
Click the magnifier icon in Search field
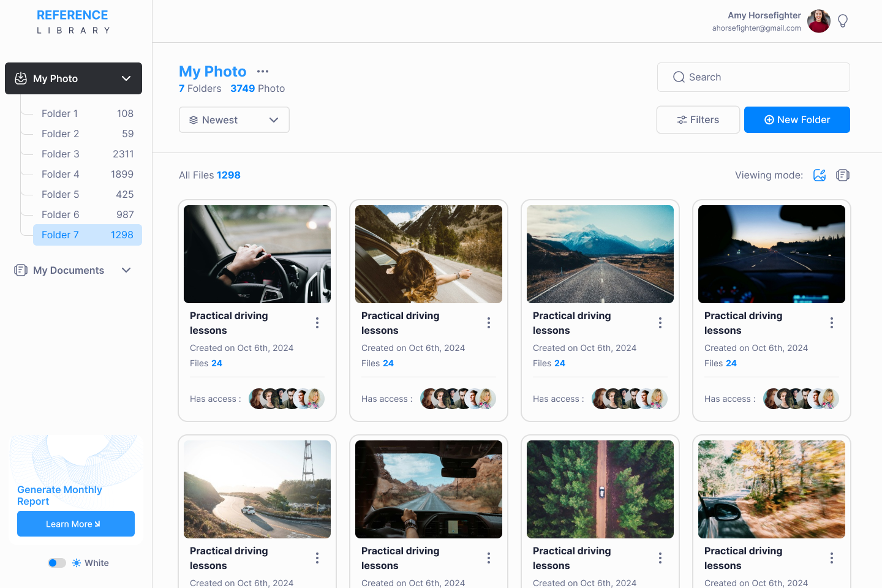tap(679, 77)
